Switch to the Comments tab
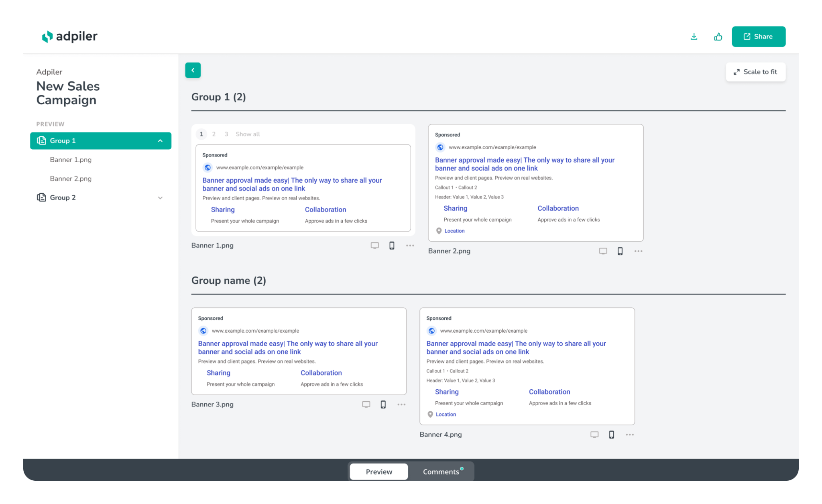The image size is (822, 504). pyautogui.click(x=441, y=471)
